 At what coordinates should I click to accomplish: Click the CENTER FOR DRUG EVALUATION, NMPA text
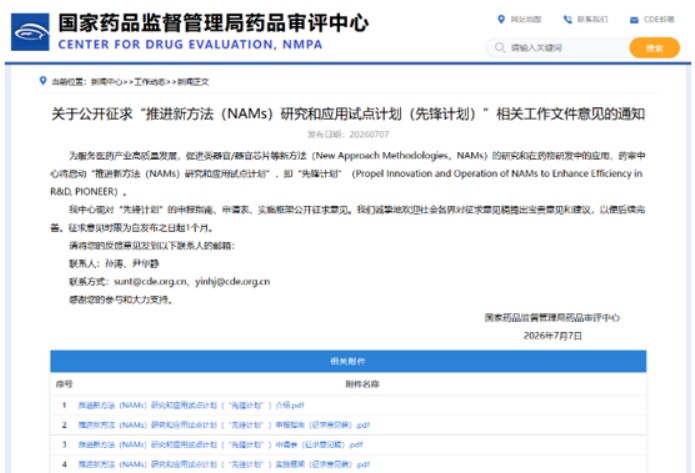(x=190, y=45)
